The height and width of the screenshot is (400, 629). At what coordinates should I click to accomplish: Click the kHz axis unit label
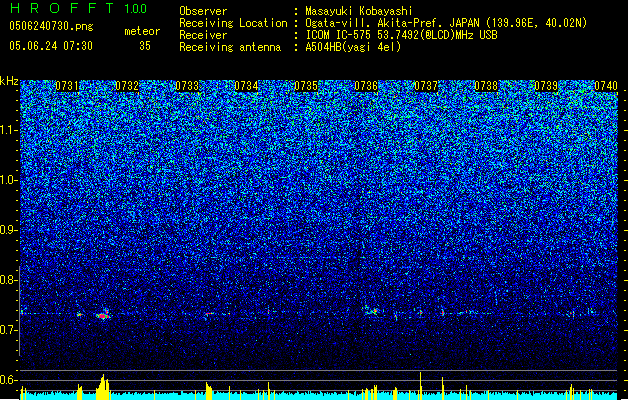pyautogui.click(x=9, y=81)
